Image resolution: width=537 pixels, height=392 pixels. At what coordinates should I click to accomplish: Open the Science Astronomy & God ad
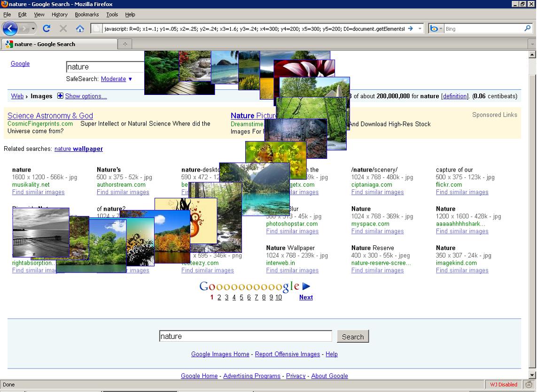(x=50, y=116)
